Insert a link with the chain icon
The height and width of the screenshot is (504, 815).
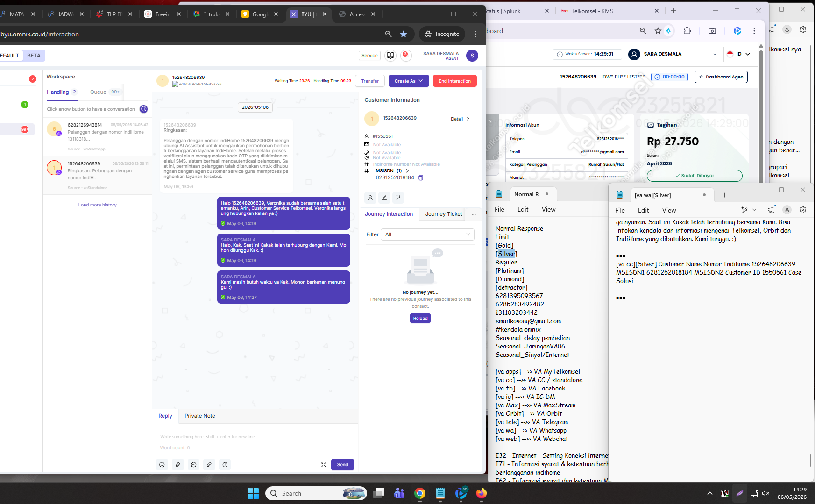[209, 465]
